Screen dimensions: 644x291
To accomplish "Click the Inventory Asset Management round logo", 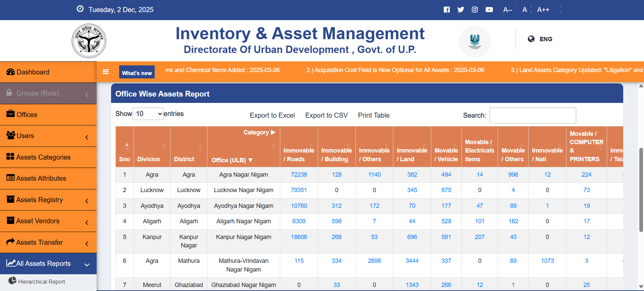I will tap(475, 42).
